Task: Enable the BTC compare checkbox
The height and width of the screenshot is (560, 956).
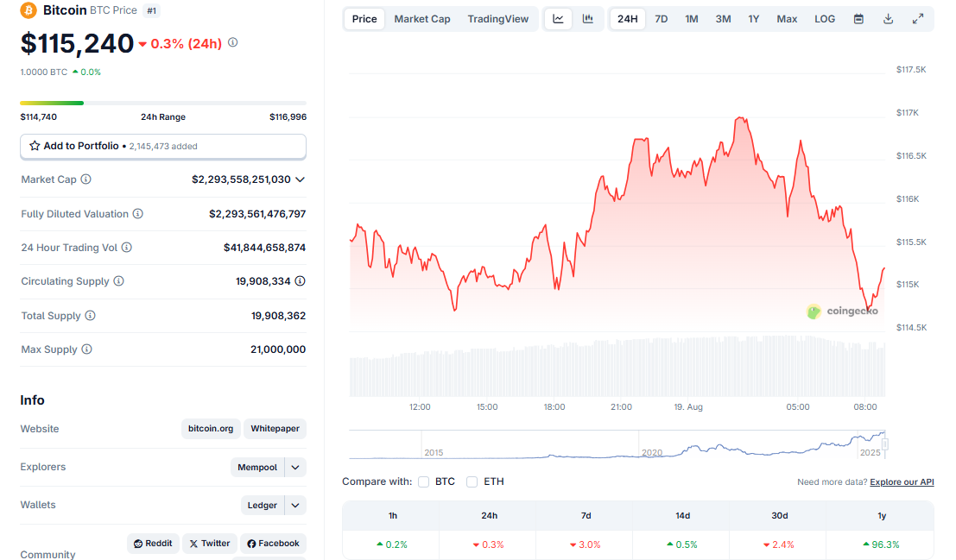Action: pyautogui.click(x=424, y=482)
